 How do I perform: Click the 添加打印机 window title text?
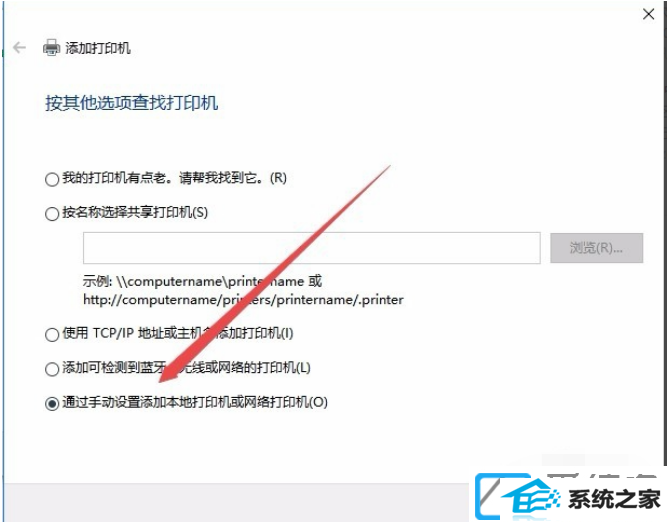pos(98,48)
